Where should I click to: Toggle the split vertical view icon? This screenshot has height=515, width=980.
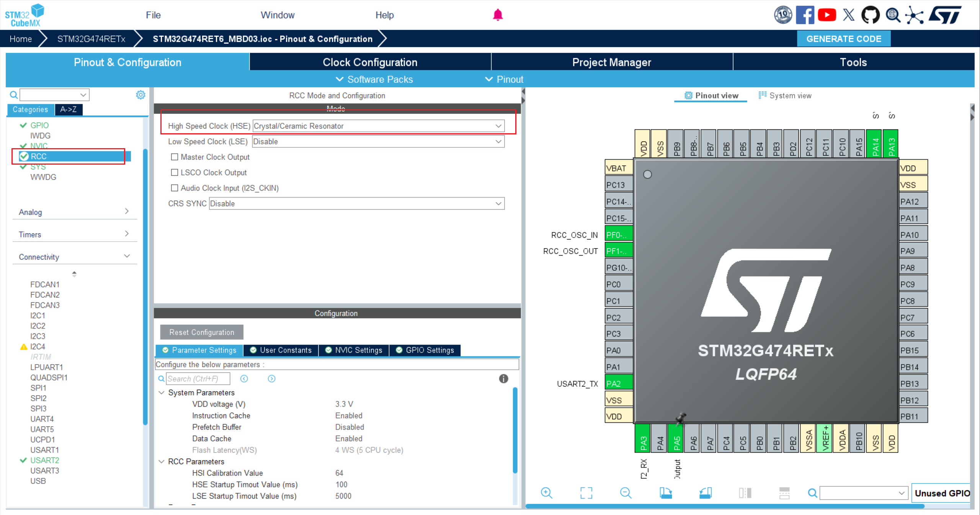click(745, 493)
